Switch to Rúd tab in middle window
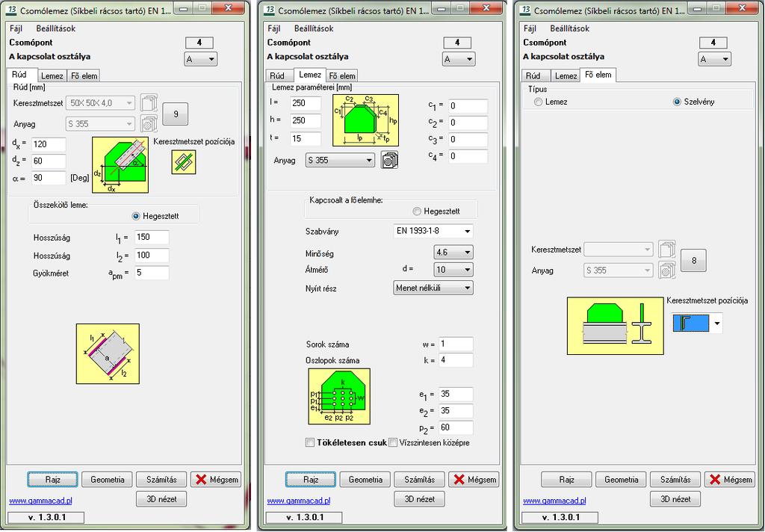 tap(277, 75)
